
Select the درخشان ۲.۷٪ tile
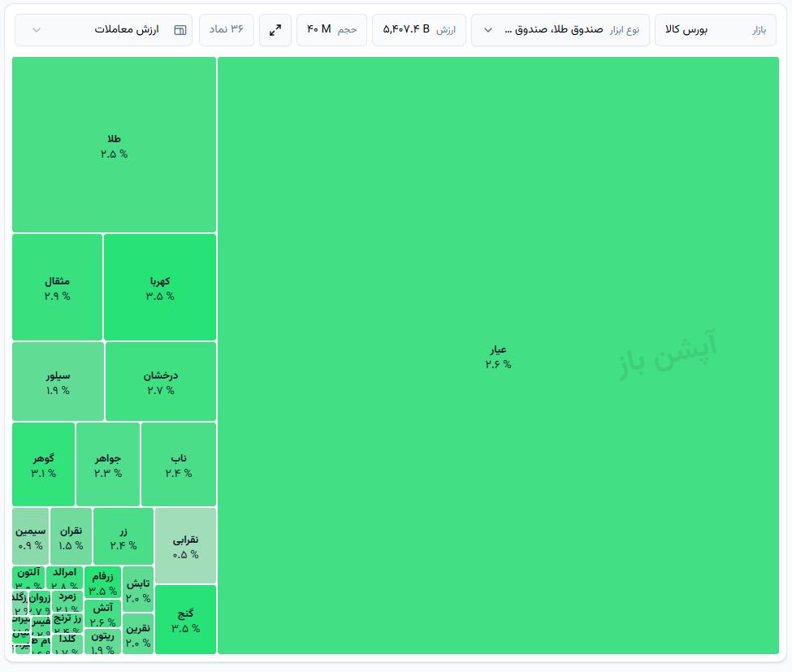tap(161, 381)
